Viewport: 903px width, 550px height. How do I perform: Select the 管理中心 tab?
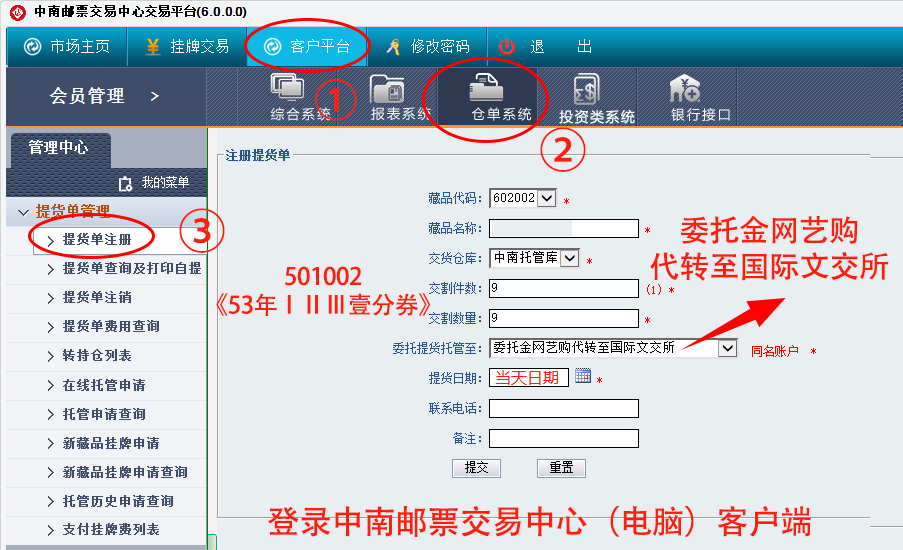59,148
